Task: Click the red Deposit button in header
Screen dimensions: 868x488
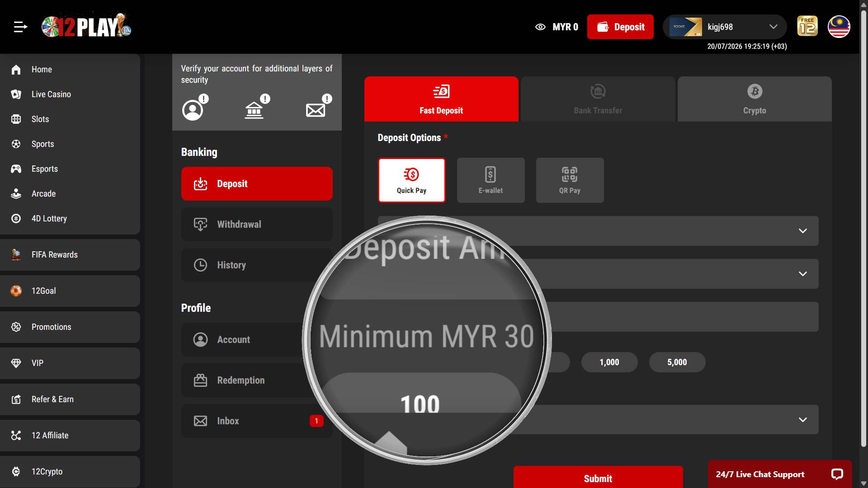Action: [x=620, y=27]
